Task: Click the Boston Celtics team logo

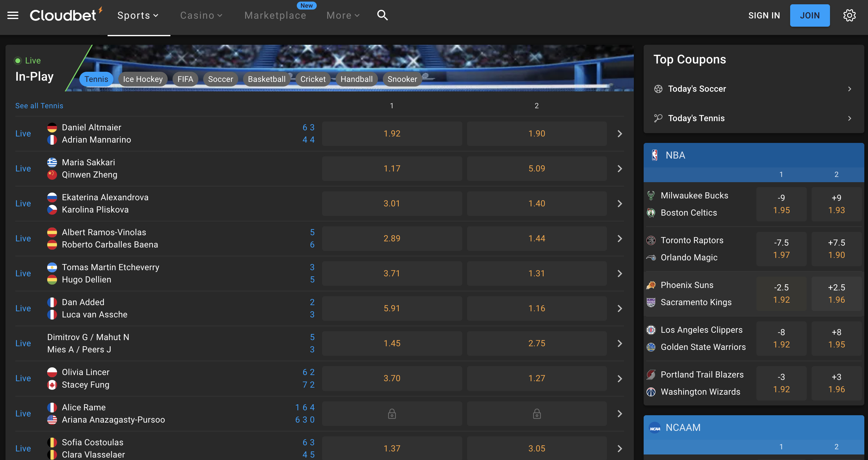Action: click(x=651, y=213)
